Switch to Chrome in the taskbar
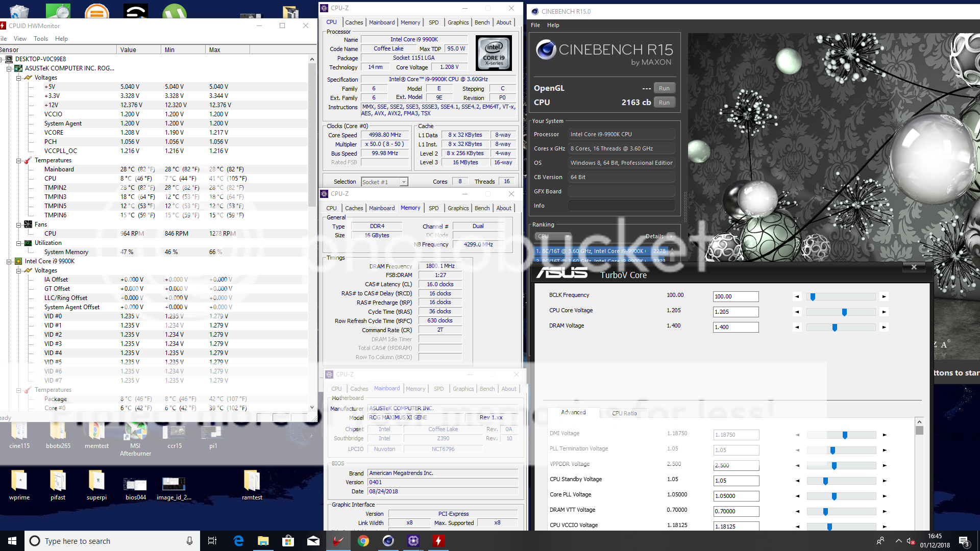The width and height of the screenshot is (980, 551). [x=363, y=541]
